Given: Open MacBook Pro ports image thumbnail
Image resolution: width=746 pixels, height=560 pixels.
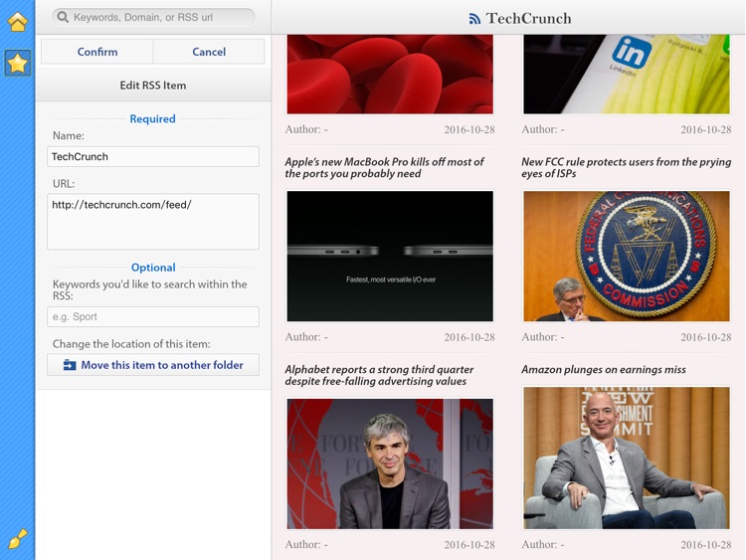Looking at the screenshot, I should [390, 256].
